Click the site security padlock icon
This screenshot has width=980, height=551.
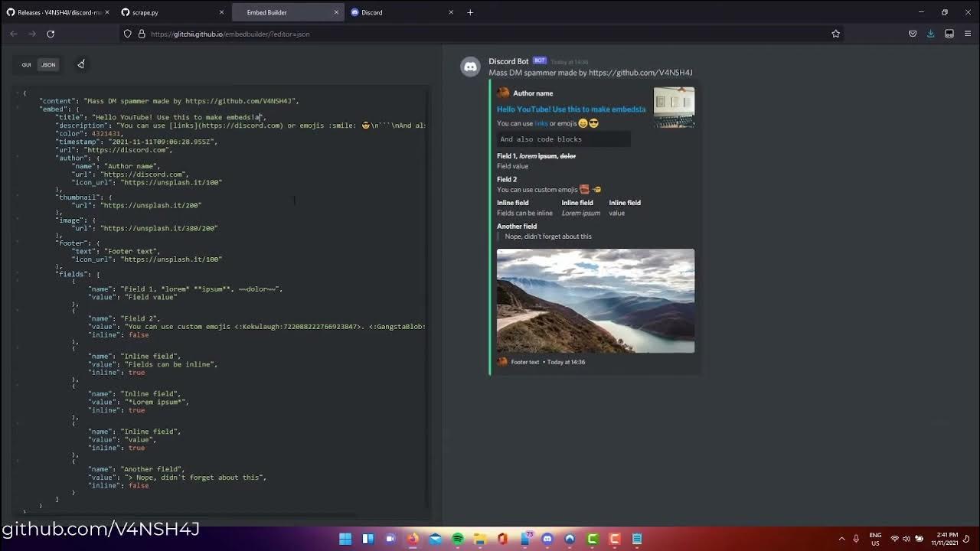142,34
